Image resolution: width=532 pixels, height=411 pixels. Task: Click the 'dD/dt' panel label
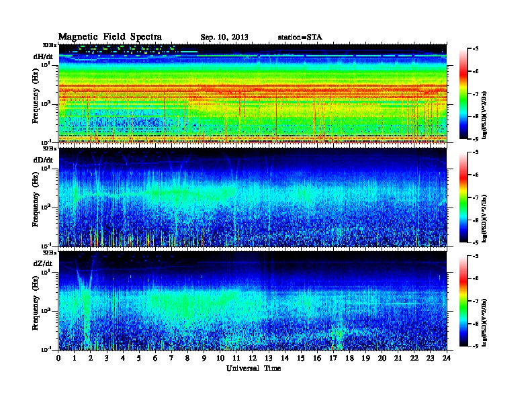[x=43, y=160]
